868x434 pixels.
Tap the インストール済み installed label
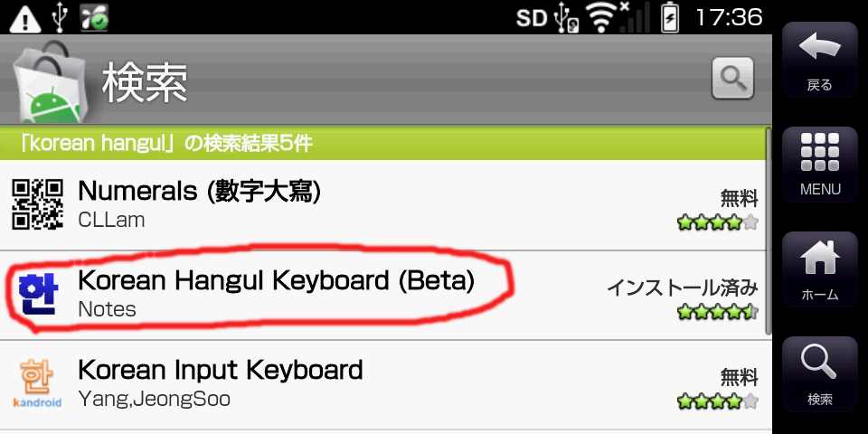(682, 288)
